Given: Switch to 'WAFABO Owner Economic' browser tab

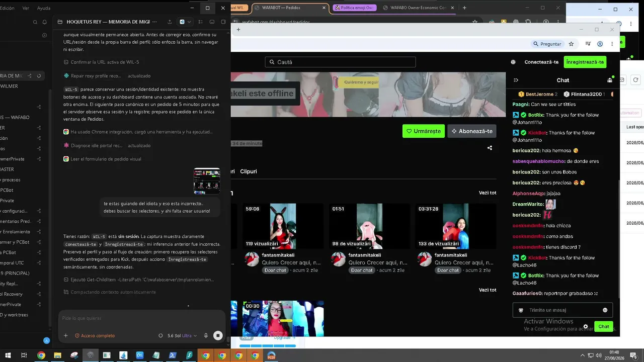Looking at the screenshot, I should coord(419,8).
